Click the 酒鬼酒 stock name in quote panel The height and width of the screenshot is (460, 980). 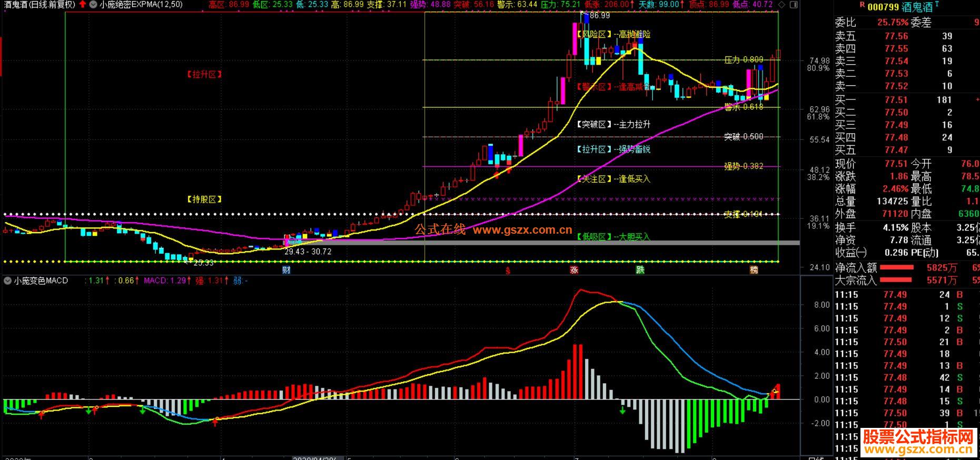click(x=917, y=7)
